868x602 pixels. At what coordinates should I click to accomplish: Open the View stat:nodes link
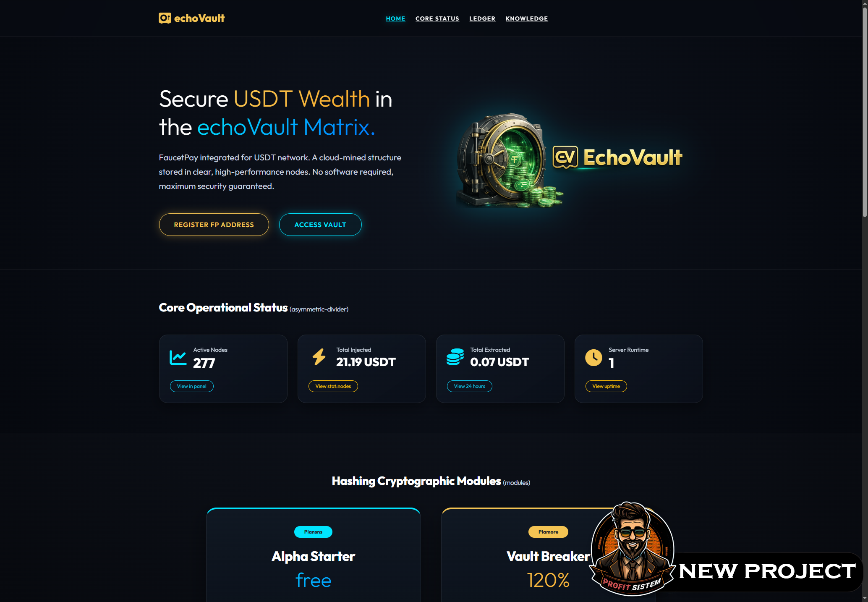[333, 386]
